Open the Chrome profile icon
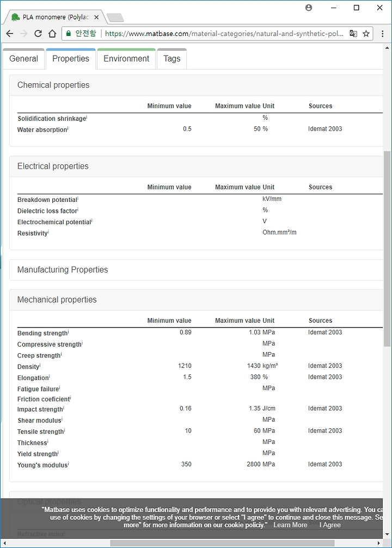The width and height of the screenshot is (392, 548). [x=308, y=8]
